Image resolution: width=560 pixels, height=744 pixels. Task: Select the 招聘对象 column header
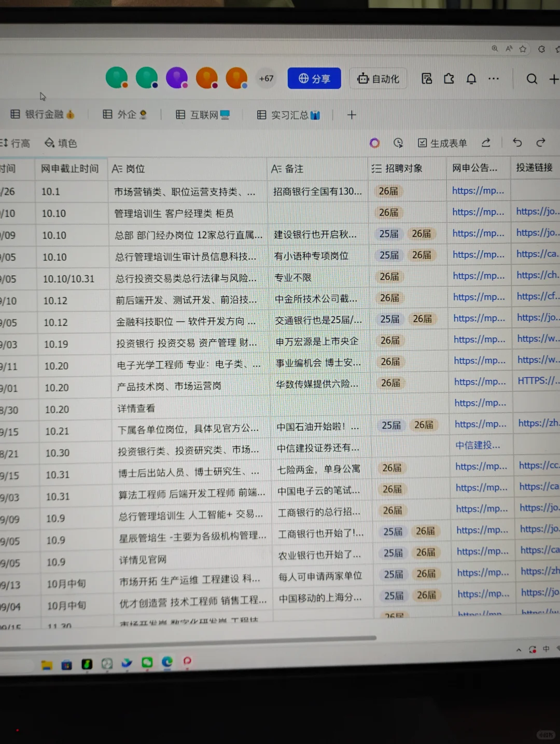pos(407,168)
